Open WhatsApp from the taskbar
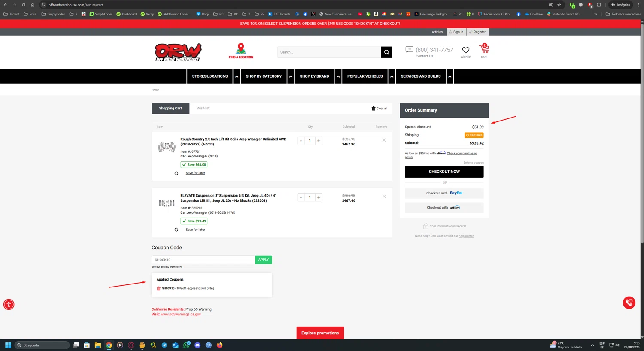The image size is (644, 351). pyautogui.click(x=187, y=345)
